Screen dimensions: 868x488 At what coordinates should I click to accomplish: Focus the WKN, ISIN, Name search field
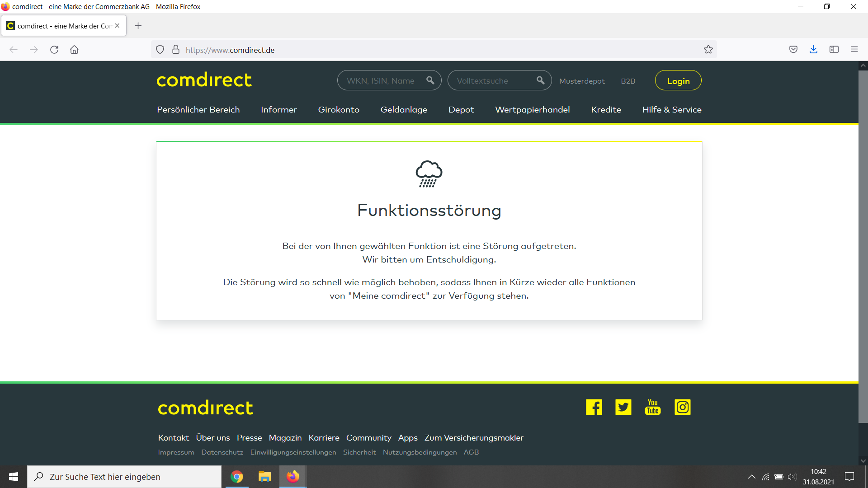coord(382,80)
